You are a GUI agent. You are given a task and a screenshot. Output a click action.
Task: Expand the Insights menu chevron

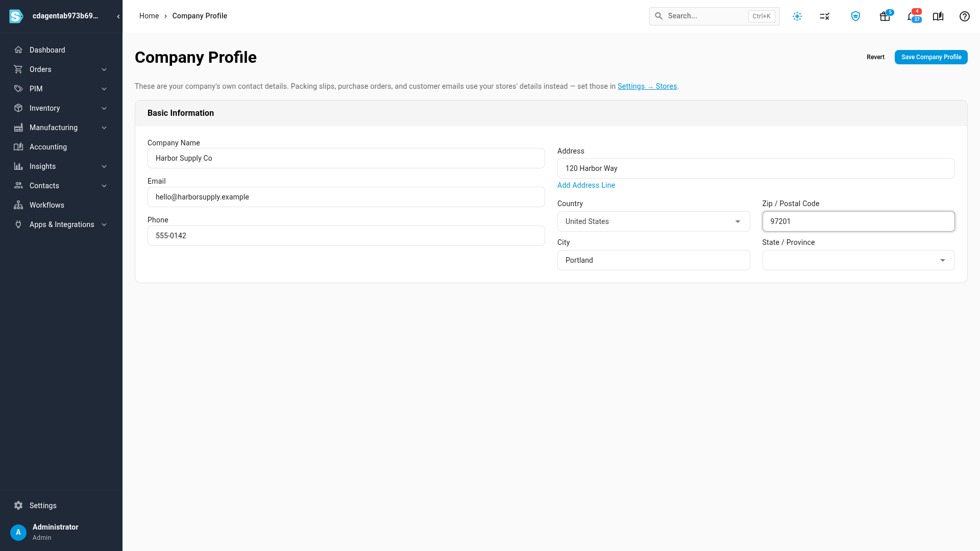[x=104, y=166]
